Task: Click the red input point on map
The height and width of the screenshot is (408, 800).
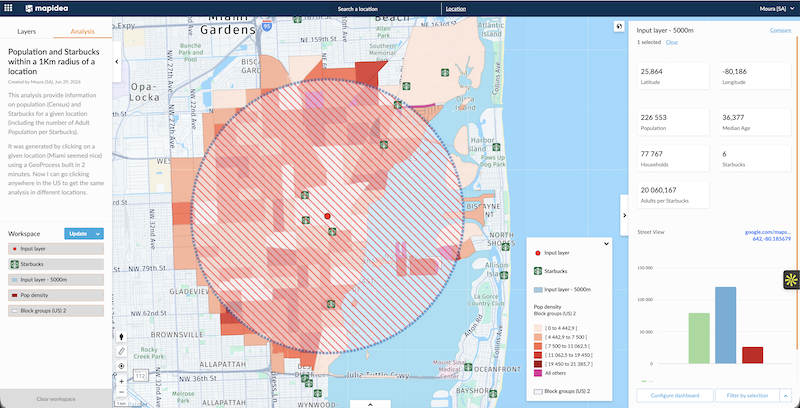Action: coord(328,216)
